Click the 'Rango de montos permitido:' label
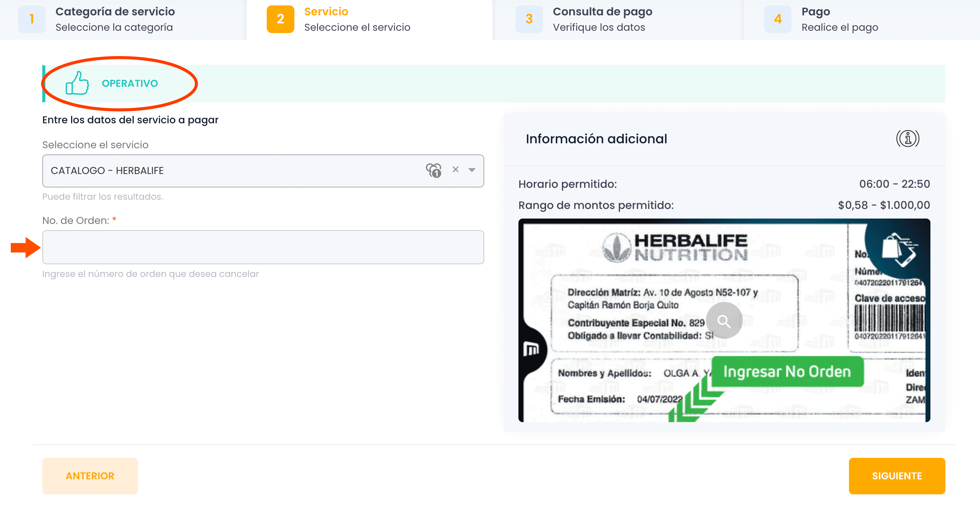 tap(596, 205)
